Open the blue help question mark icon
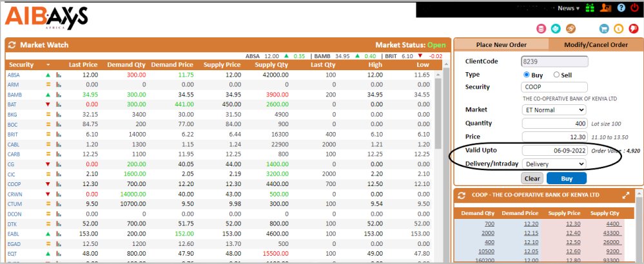The width and height of the screenshot is (644, 264). (x=621, y=8)
